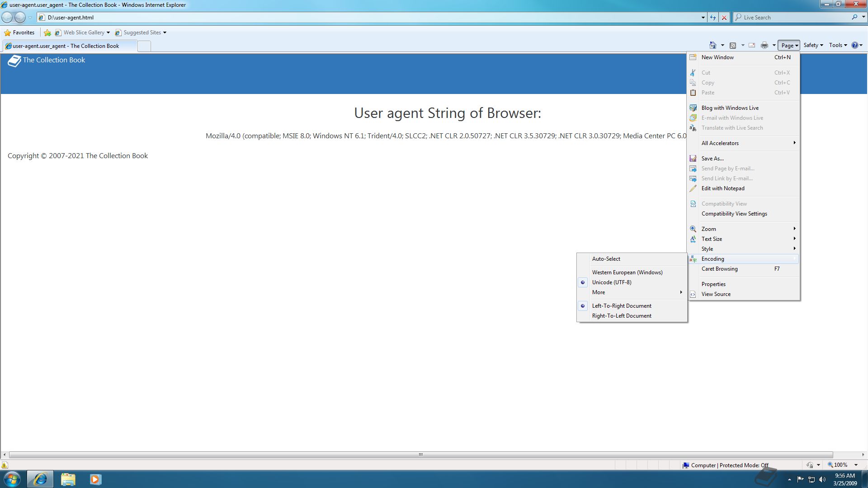The width and height of the screenshot is (868, 488).
Task: Open the status bar zoom level dropdown arrow
Action: point(856,465)
